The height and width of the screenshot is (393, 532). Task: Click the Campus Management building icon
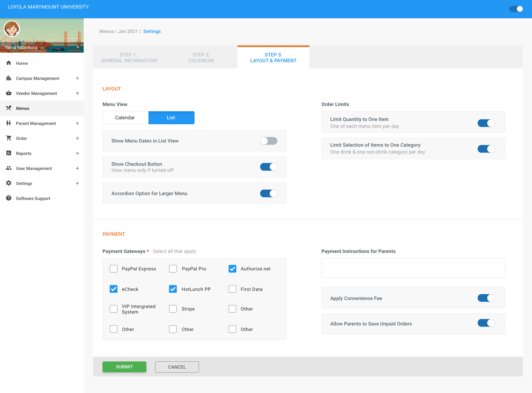[x=9, y=78]
